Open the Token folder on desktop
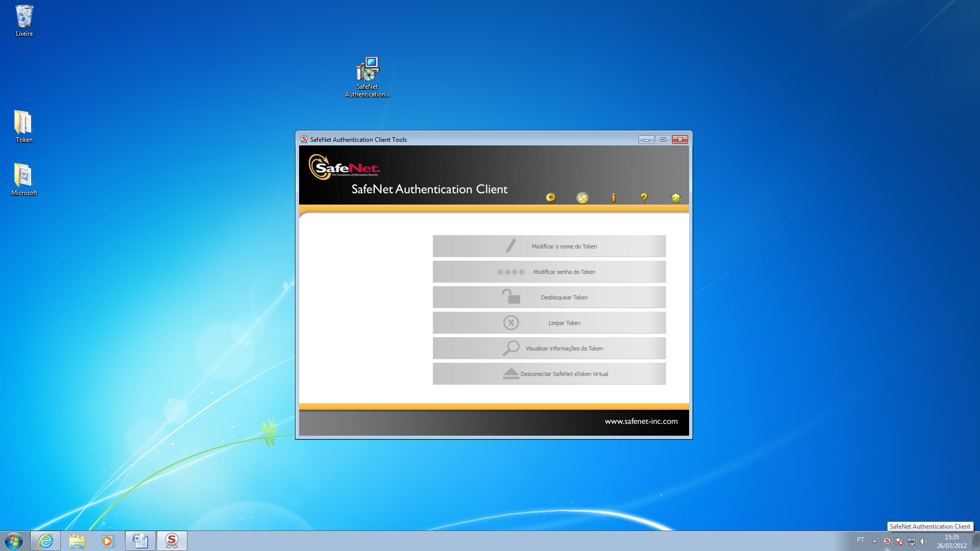 [23, 123]
